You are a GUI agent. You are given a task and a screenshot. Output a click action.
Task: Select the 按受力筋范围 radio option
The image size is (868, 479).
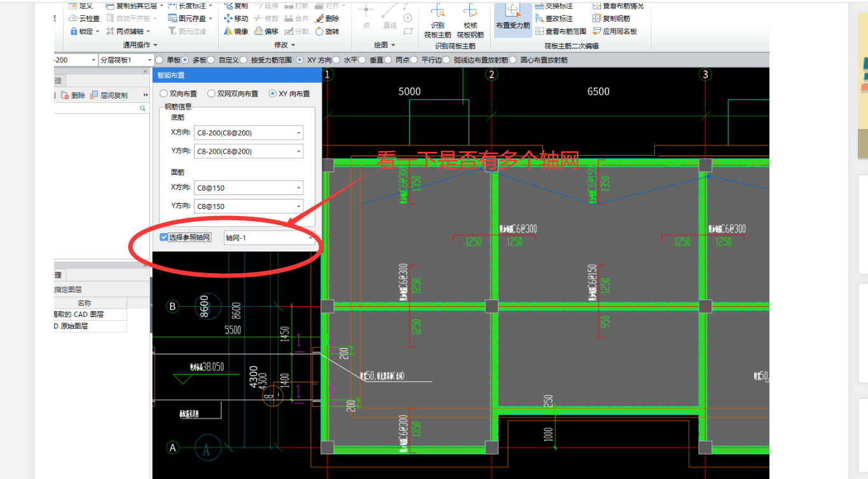266,60
